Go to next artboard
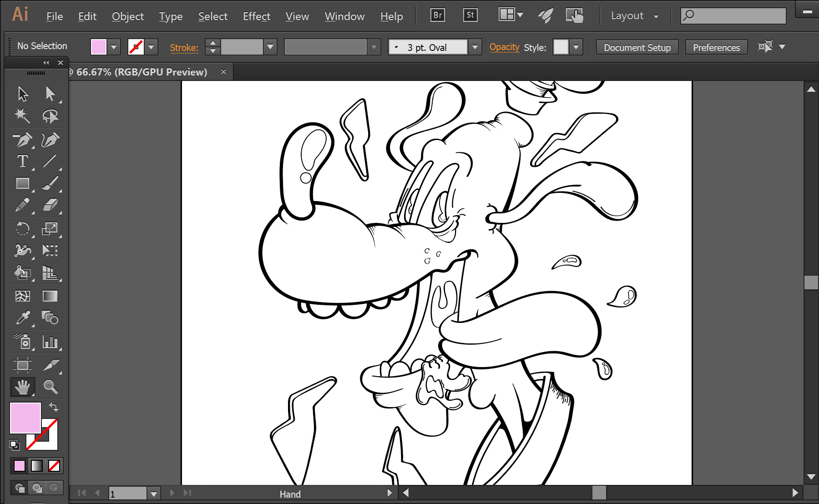This screenshot has height=504, width=819. (x=172, y=493)
